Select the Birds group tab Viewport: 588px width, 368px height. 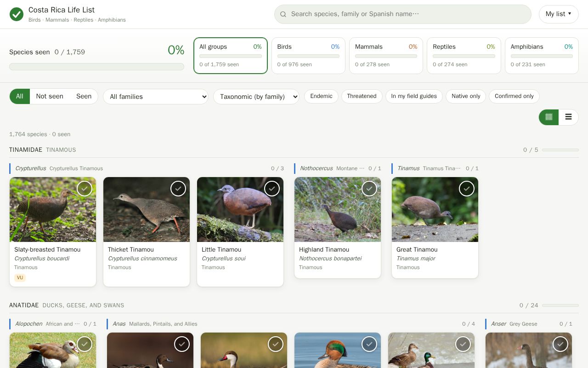[308, 56]
